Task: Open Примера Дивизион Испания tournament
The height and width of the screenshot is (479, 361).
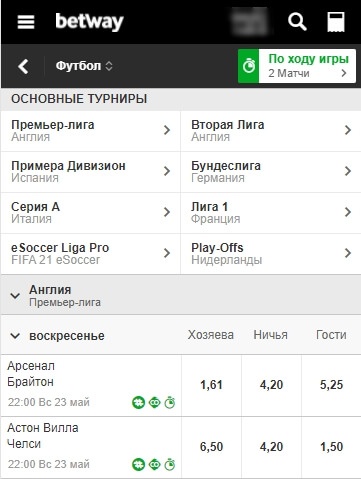Action: click(90, 172)
